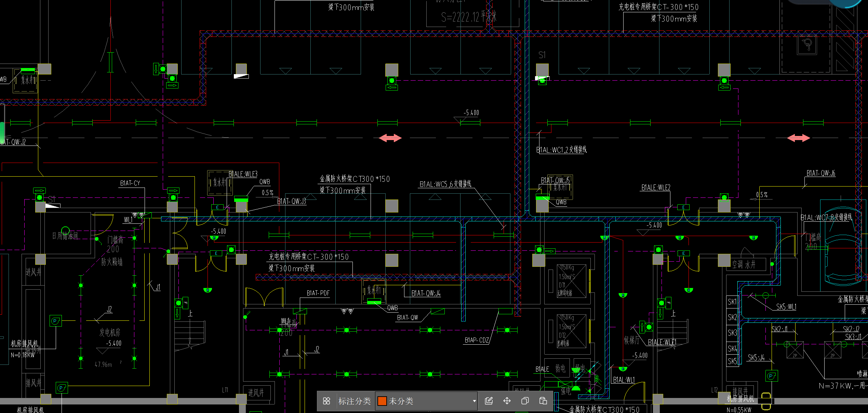Click the B1ALE:WLE3 circuit label
The height and width of the screenshot is (413, 868).
[243, 174]
